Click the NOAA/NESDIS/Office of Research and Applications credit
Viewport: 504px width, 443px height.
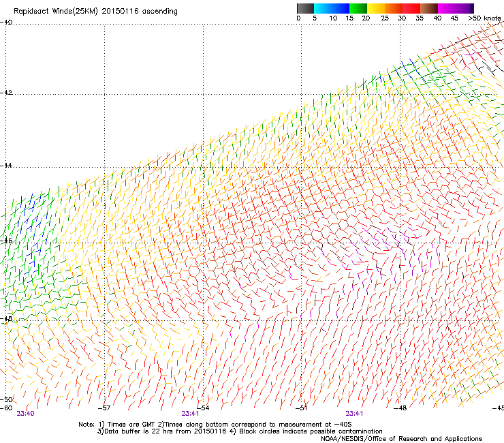point(401,439)
